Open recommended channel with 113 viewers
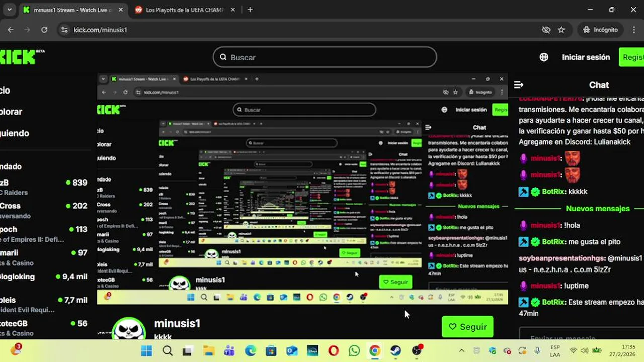The width and height of the screenshot is (644, 362). pos(44,234)
